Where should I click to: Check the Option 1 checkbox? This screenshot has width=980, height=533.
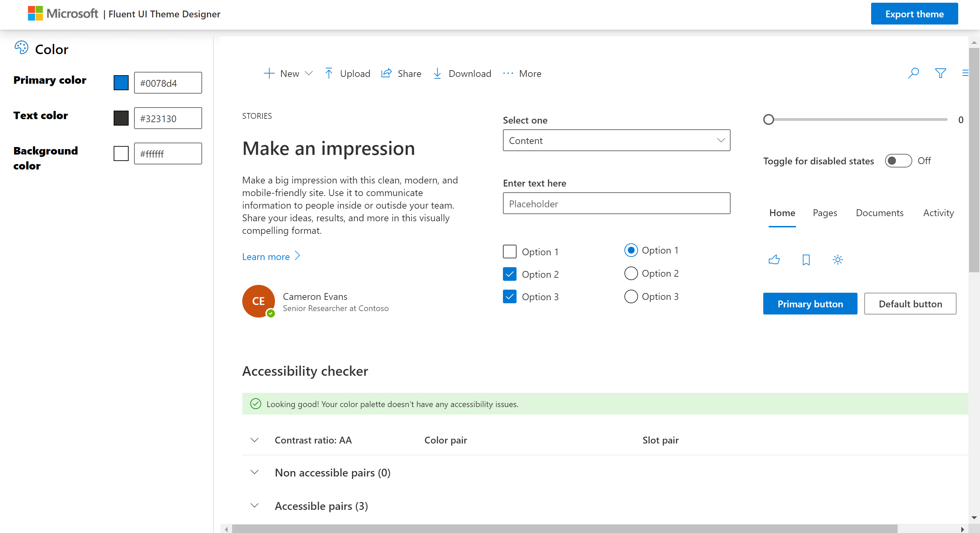pos(509,252)
